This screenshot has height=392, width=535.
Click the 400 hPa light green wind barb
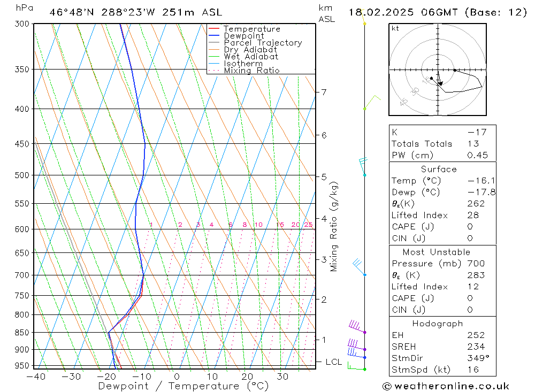tap(372, 102)
